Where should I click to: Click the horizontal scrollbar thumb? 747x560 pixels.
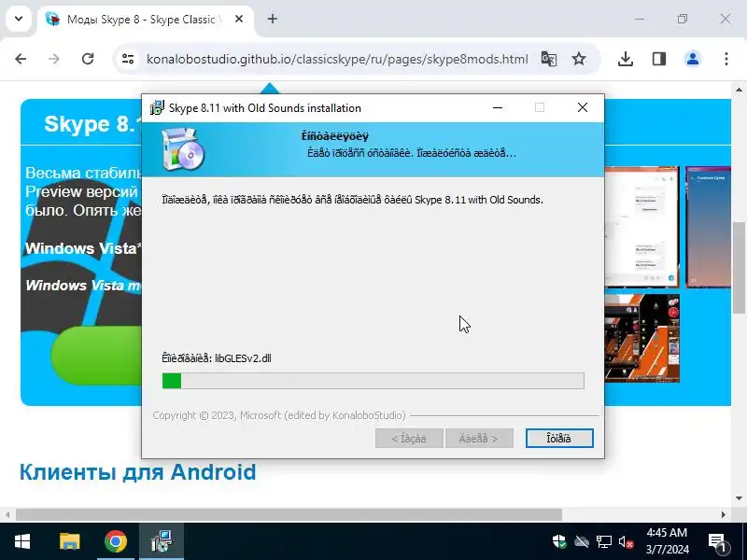point(289,515)
